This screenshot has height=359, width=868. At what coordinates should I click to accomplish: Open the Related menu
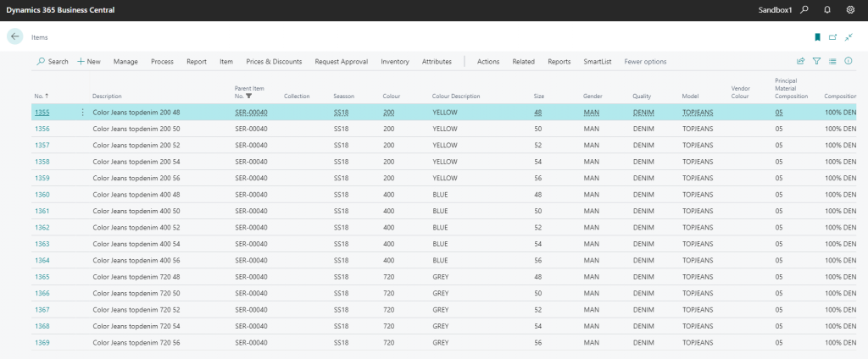point(524,62)
